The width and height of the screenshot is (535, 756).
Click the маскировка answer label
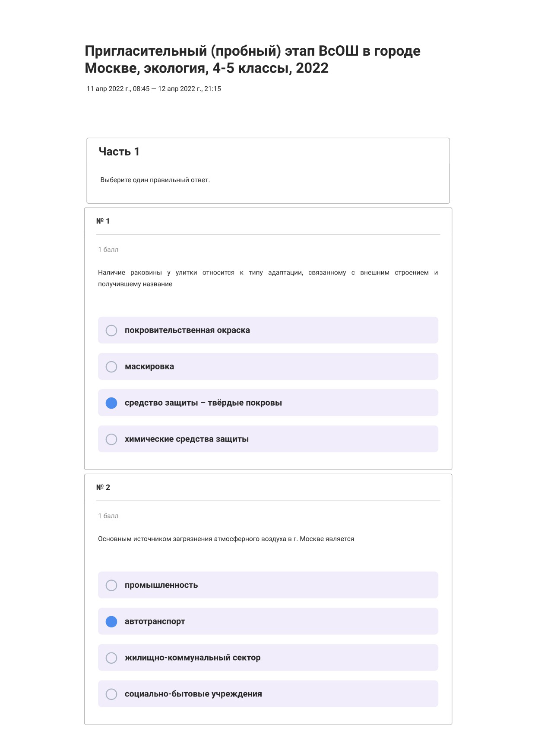pos(149,367)
